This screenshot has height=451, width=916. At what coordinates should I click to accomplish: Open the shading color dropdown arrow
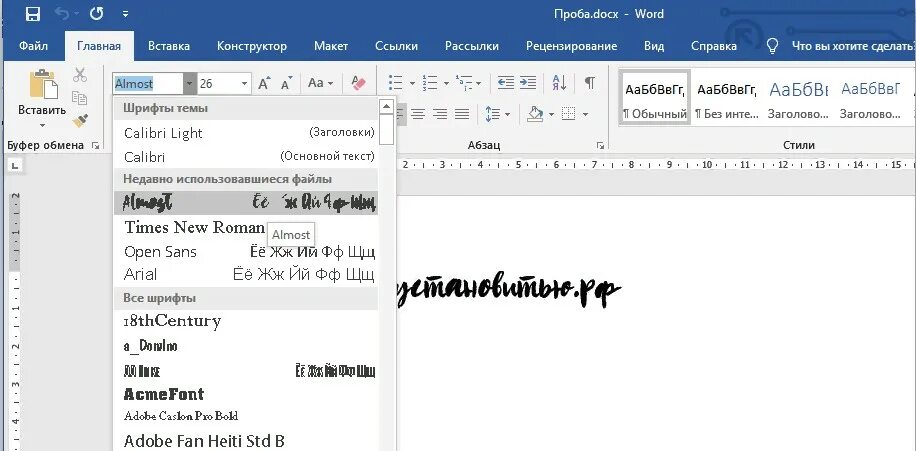[551, 115]
